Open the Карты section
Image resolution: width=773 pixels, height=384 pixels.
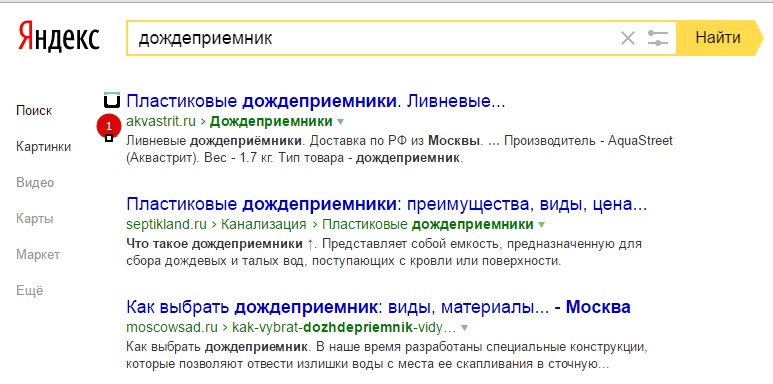click(35, 218)
